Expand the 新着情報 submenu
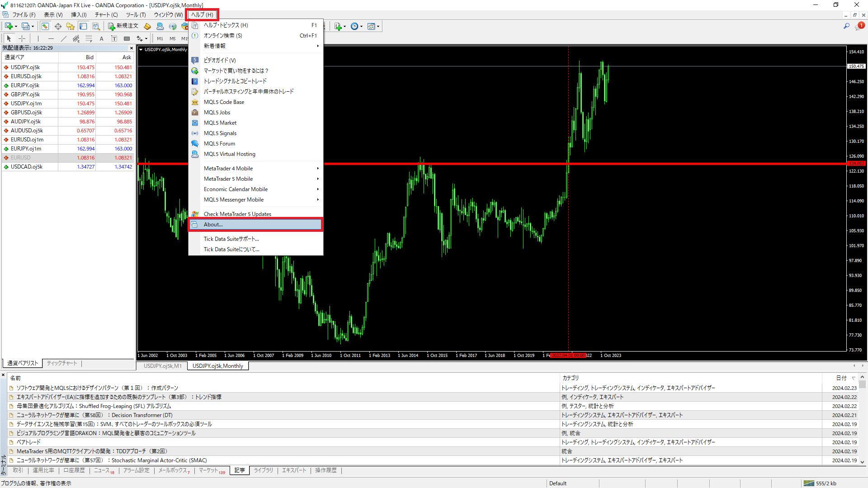 tap(256, 46)
